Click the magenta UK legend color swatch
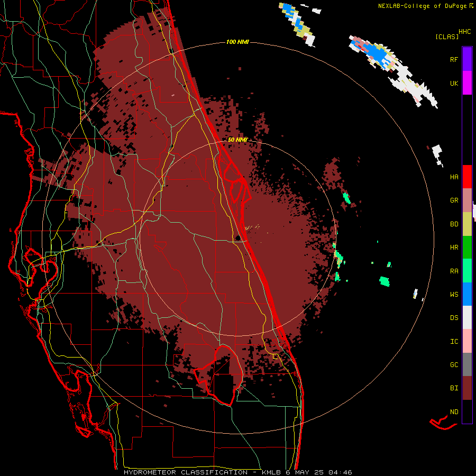 pyautogui.click(x=467, y=83)
